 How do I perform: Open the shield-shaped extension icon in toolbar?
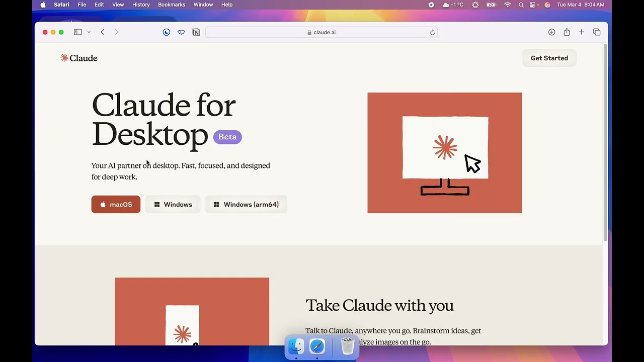click(x=181, y=32)
